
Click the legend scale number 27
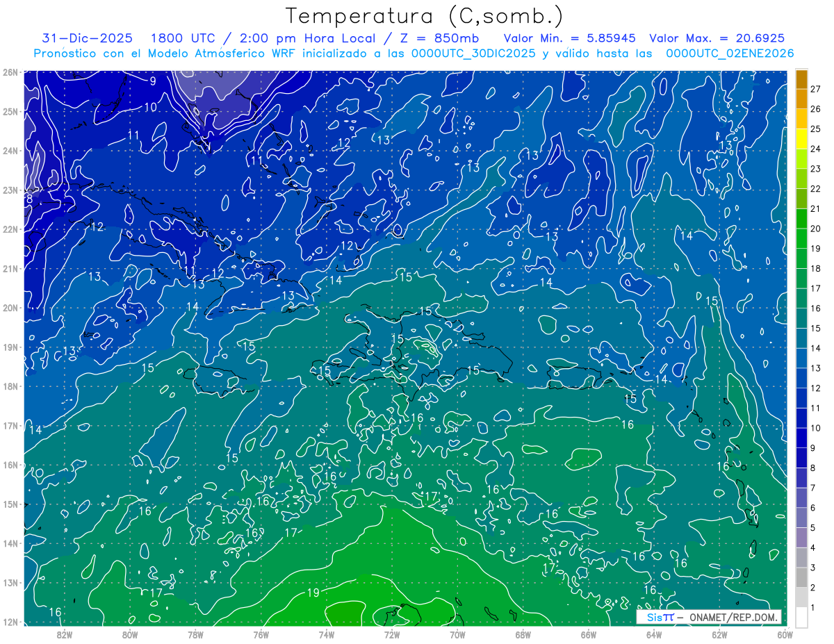[x=815, y=90]
